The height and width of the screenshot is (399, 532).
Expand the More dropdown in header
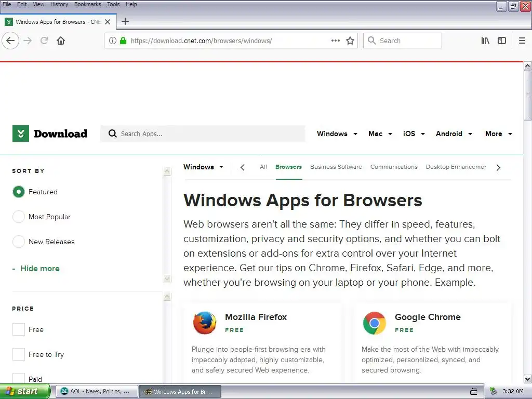click(x=499, y=134)
